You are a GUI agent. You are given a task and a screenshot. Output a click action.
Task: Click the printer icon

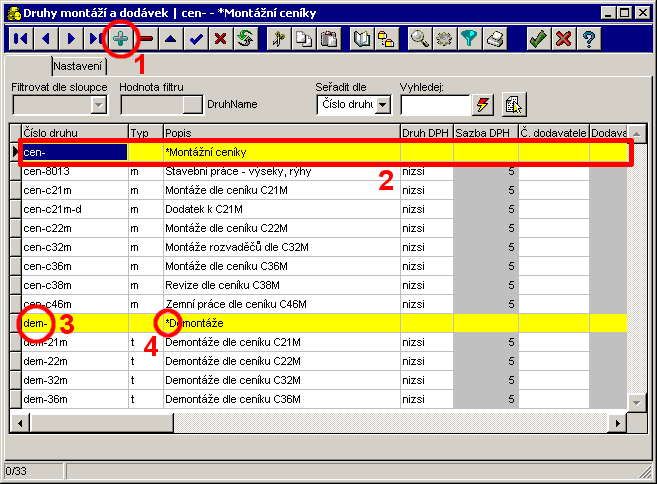coord(494,39)
